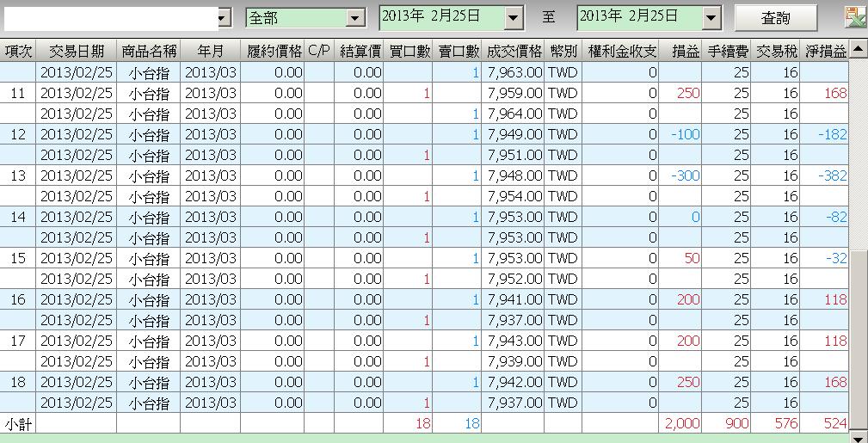
Task: Select row number 13
Action: tap(18, 175)
